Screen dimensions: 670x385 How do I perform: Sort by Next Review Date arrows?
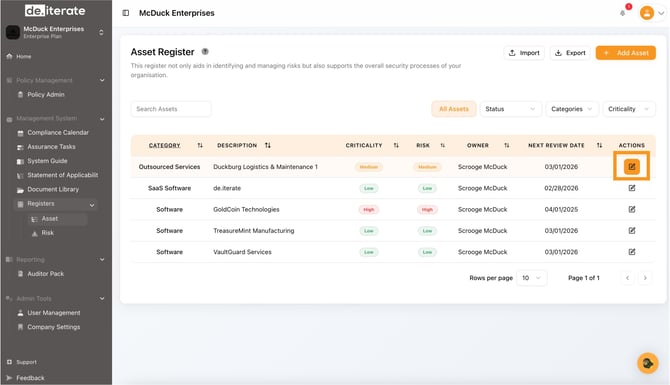[x=599, y=146]
